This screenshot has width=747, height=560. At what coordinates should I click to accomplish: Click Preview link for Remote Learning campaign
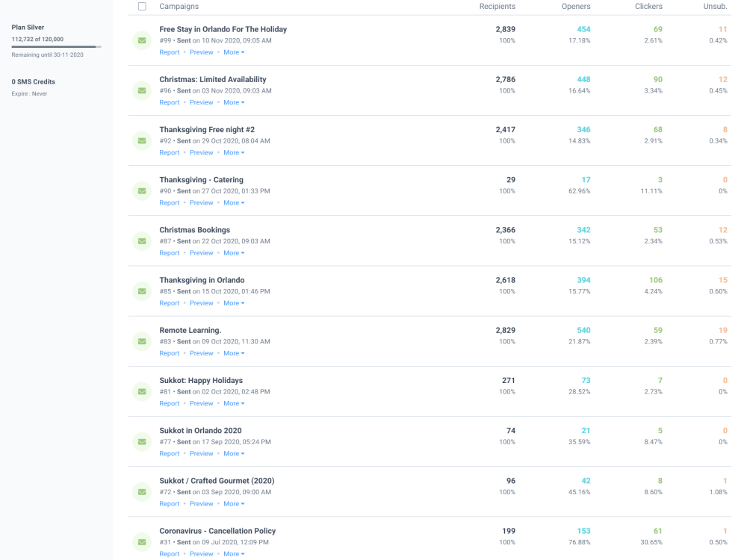point(202,353)
